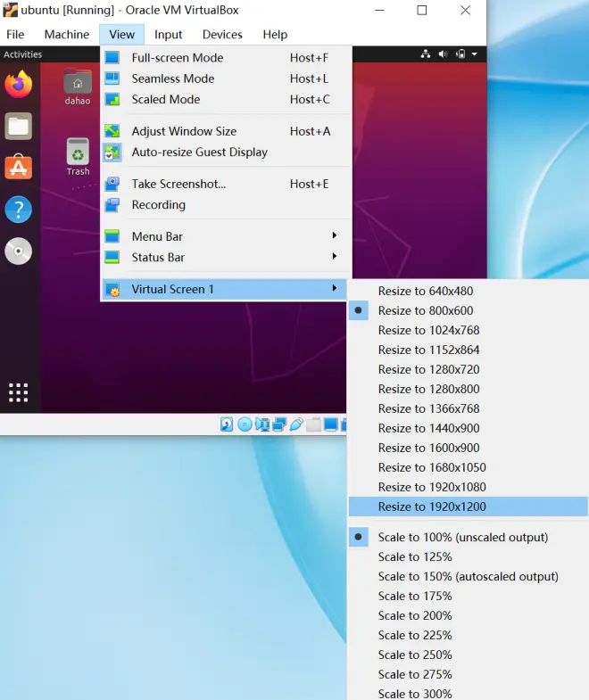Choose Resize to 1440x900
Image resolution: width=589 pixels, height=700 pixels.
coord(468,429)
